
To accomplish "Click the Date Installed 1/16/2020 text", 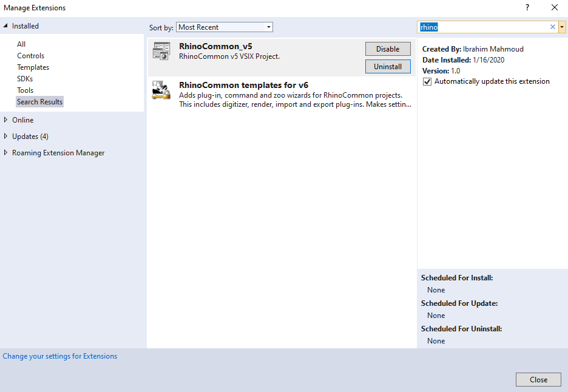I will point(463,60).
